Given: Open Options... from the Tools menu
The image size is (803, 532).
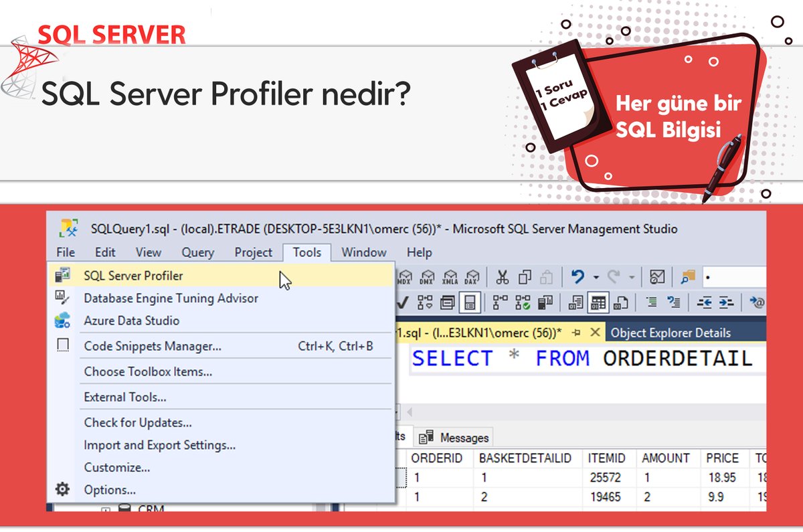Looking at the screenshot, I should click(x=221, y=489).
